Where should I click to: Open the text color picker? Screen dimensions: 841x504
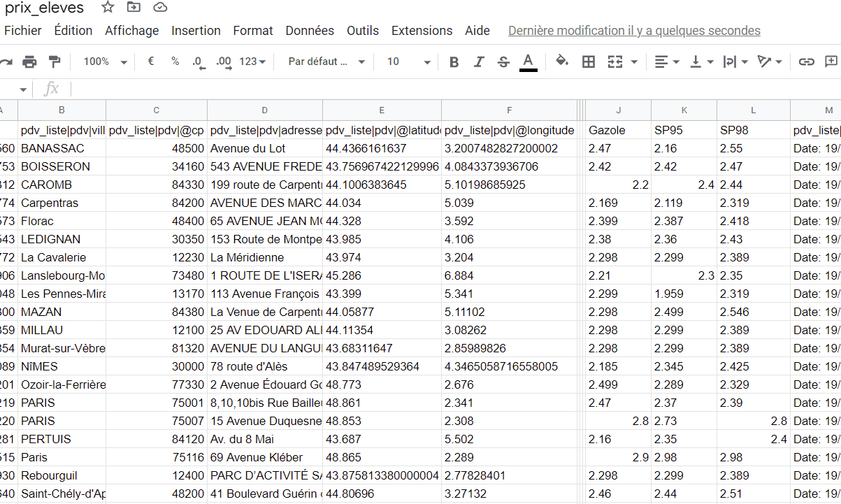529,62
